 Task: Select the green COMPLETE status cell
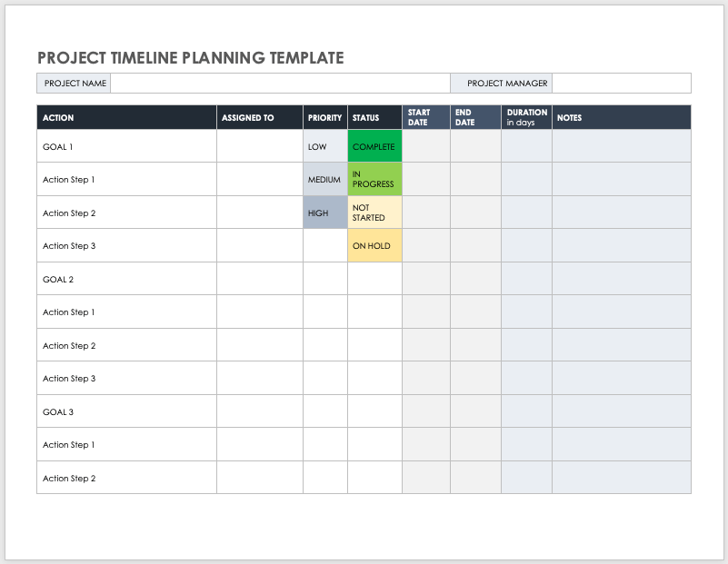pyautogui.click(x=374, y=146)
